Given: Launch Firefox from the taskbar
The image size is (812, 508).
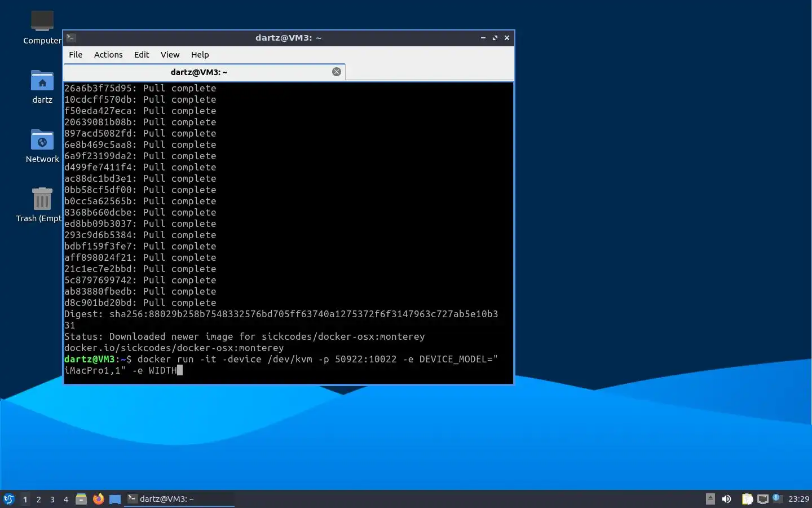Looking at the screenshot, I should [98, 499].
